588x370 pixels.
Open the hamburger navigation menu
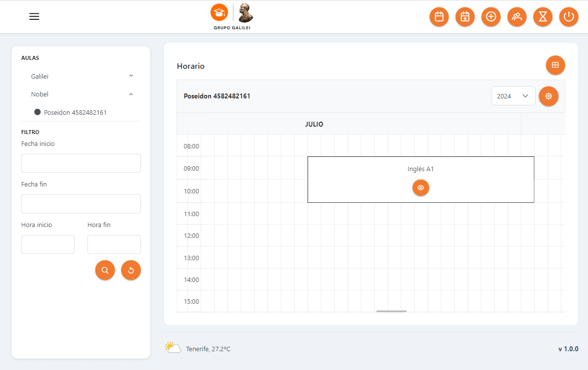[x=34, y=16]
